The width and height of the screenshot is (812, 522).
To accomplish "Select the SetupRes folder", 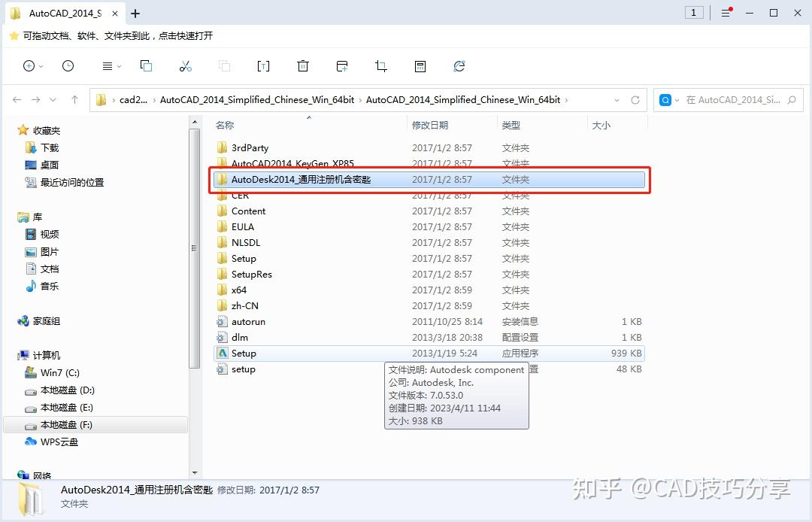I will (x=429, y=274).
